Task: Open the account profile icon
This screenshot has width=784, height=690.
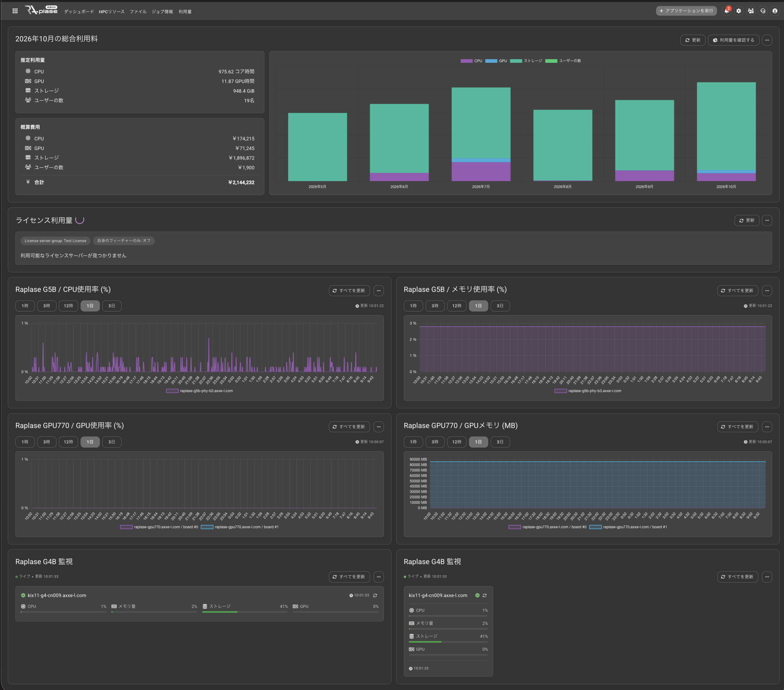Action: (x=775, y=11)
